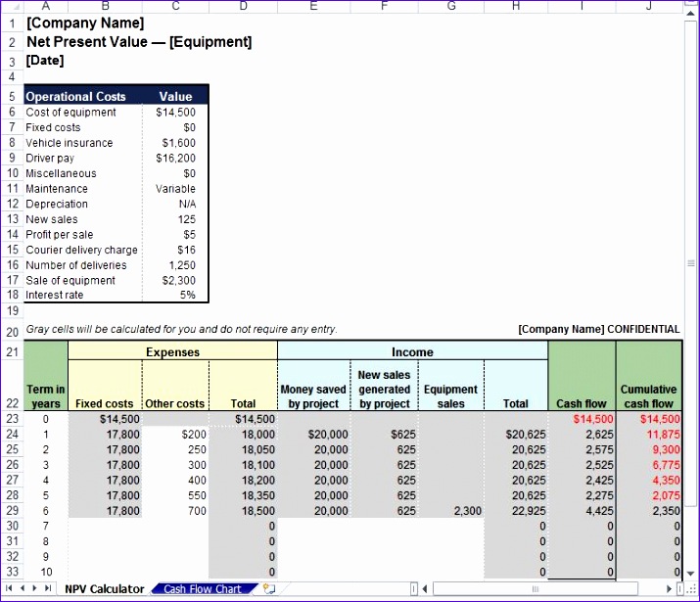Click the Income header cell
Screen dimensions: 700x602
[x=412, y=352]
